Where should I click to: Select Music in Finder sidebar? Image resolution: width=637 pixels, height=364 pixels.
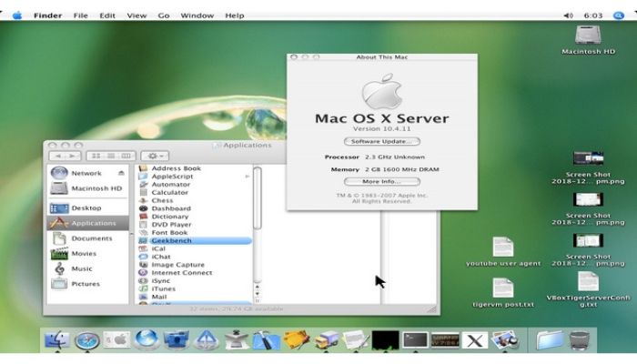click(x=87, y=269)
